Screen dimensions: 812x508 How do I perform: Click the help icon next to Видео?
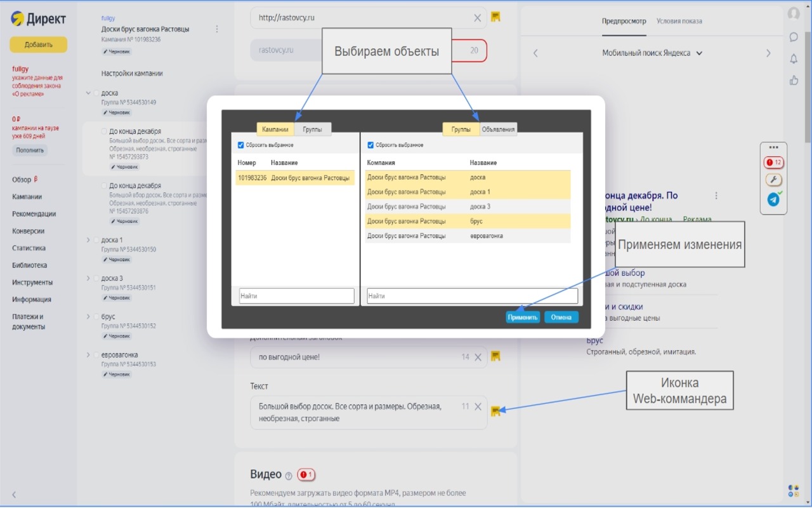(289, 476)
